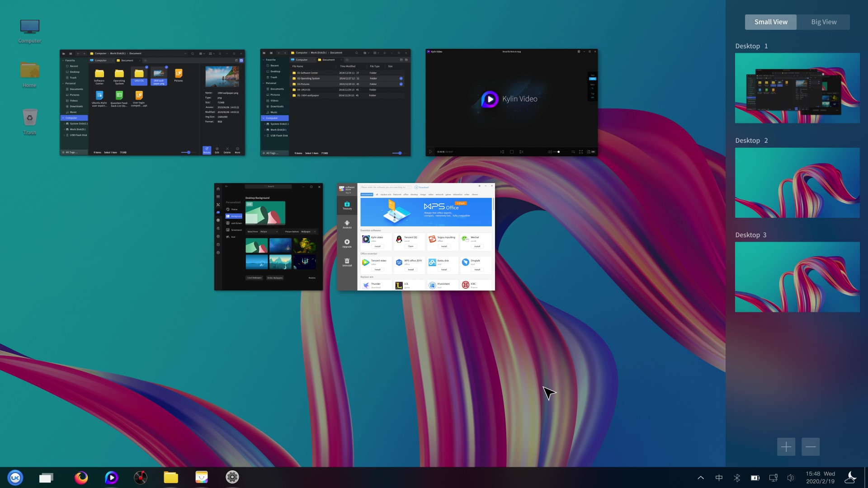This screenshot has width=868, height=488.
Task: Add a new desktop with plus button
Action: click(x=786, y=447)
